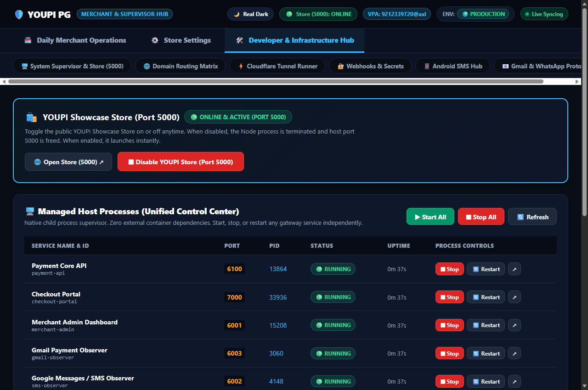Open Gmail Payment Observer external link icon

pos(514,354)
